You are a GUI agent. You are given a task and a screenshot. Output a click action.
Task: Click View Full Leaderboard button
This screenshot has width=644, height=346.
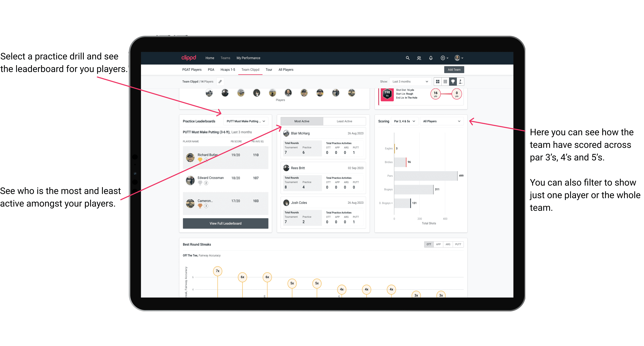coord(225,223)
